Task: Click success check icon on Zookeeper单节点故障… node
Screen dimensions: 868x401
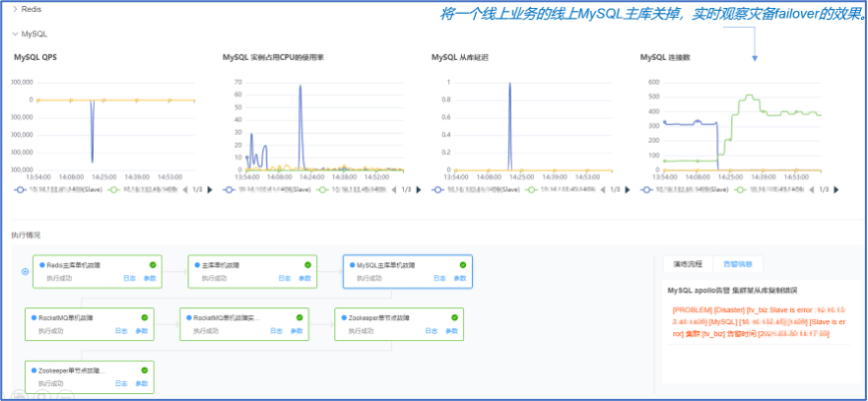Action: [x=145, y=370]
